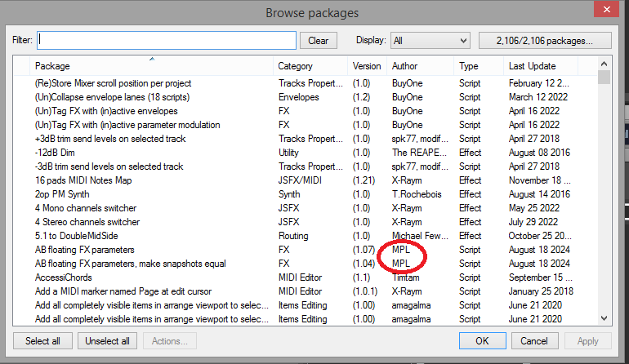
Task: Click "May 25 2022" date cell
Action: pyautogui.click(x=534, y=208)
